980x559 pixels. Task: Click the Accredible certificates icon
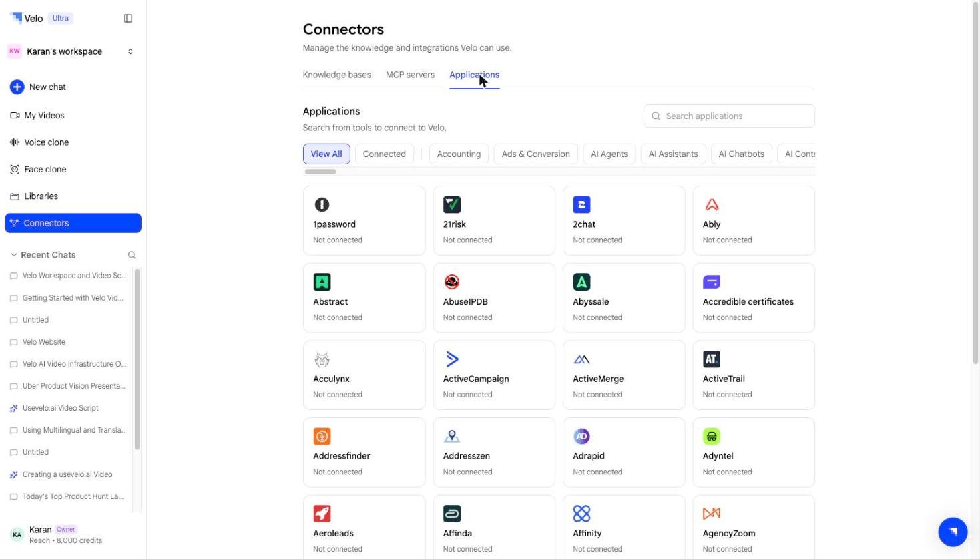click(x=712, y=282)
